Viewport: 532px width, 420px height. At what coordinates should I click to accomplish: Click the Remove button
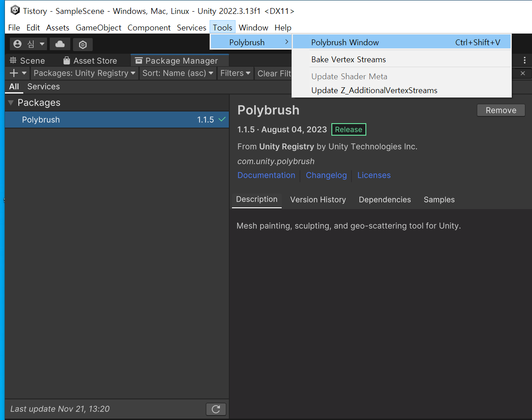tap(501, 110)
